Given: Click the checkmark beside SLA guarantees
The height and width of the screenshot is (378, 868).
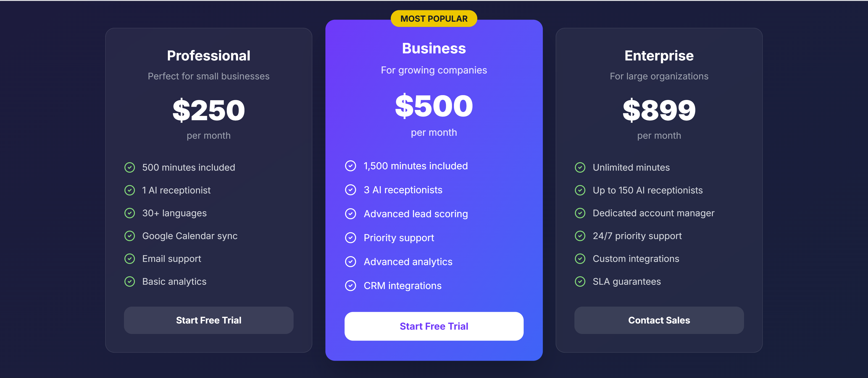Looking at the screenshot, I should 580,282.
